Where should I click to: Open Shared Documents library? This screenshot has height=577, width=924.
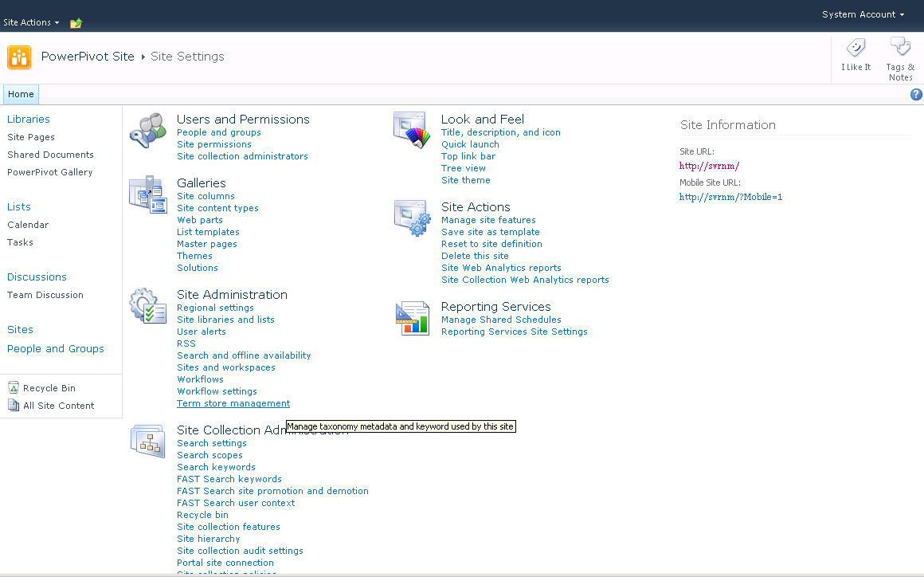point(50,155)
